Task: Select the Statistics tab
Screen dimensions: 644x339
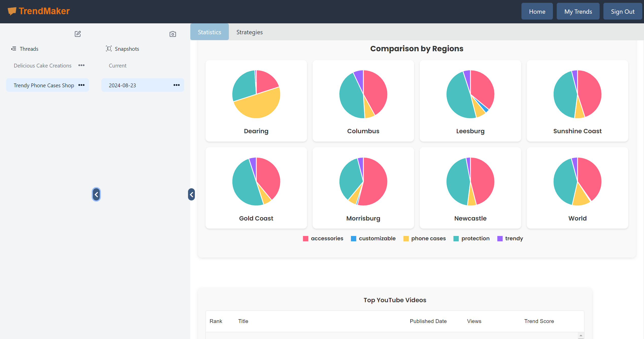Action: (209, 32)
